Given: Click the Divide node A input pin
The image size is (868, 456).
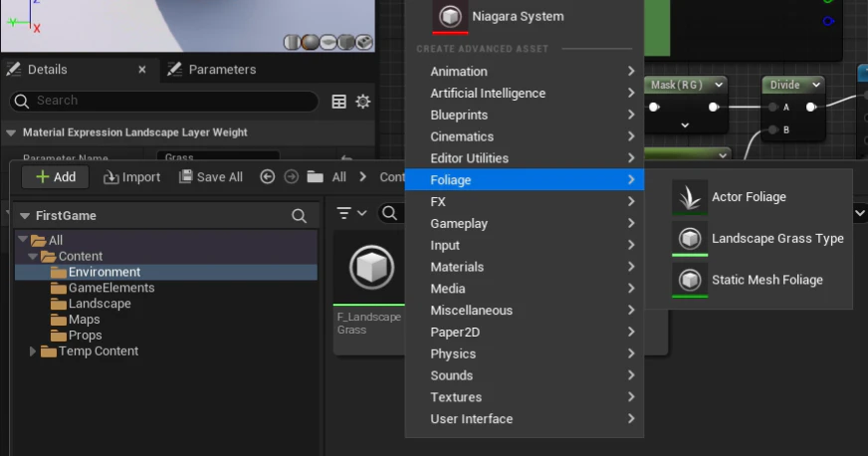Looking at the screenshot, I should [772, 107].
